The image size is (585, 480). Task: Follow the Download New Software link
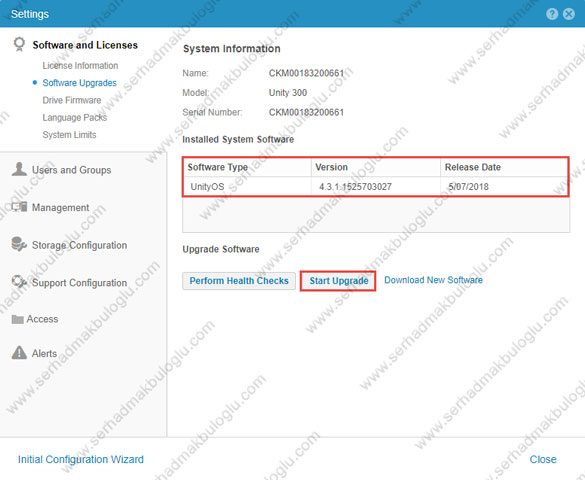(x=433, y=280)
